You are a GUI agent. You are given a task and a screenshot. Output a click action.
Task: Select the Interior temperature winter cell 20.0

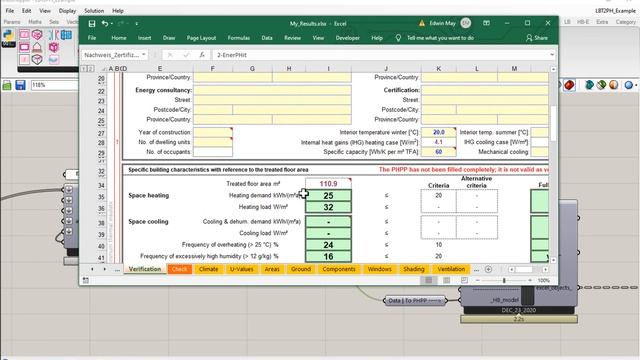(x=439, y=132)
